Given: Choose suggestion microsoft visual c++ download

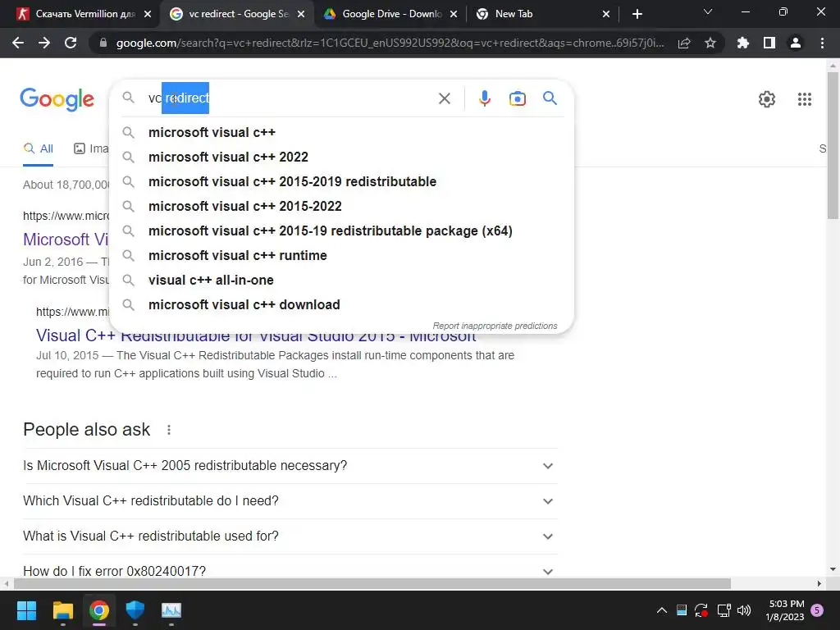Looking at the screenshot, I should click(x=341, y=305).
